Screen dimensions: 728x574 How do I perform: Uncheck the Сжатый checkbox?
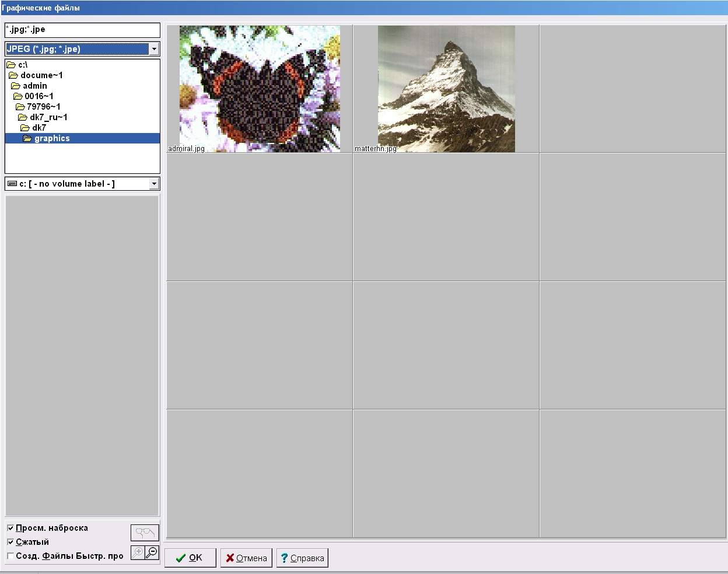10,542
